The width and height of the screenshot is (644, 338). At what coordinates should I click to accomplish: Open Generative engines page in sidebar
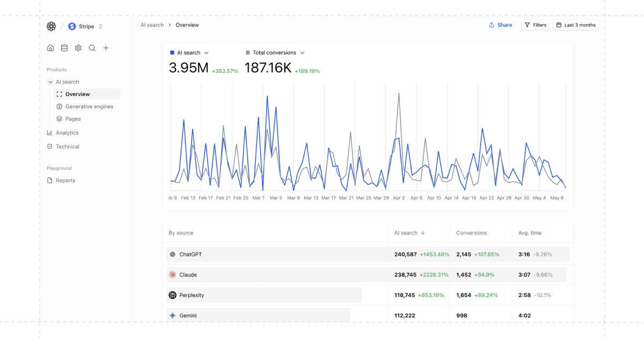(x=89, y=107)
